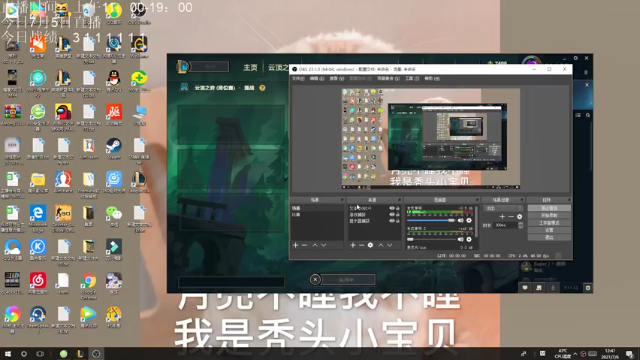Open the OBS Tools menu
Image resolution: width=640 pixels, height=360 pixels.
pos(411,78)
